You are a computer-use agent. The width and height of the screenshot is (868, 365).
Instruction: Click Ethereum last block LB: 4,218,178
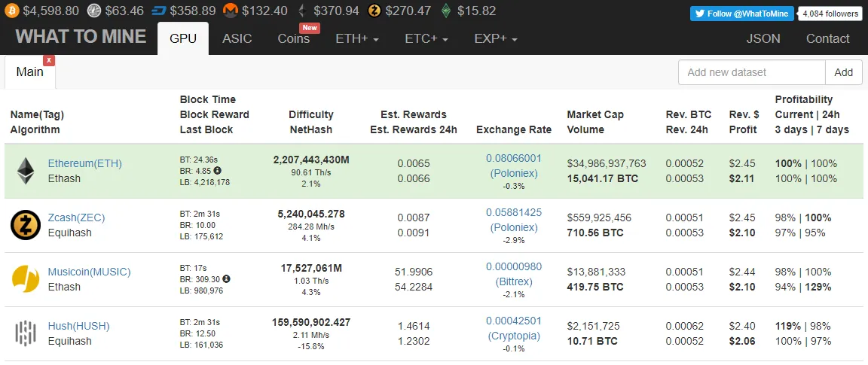pos(205,182)
